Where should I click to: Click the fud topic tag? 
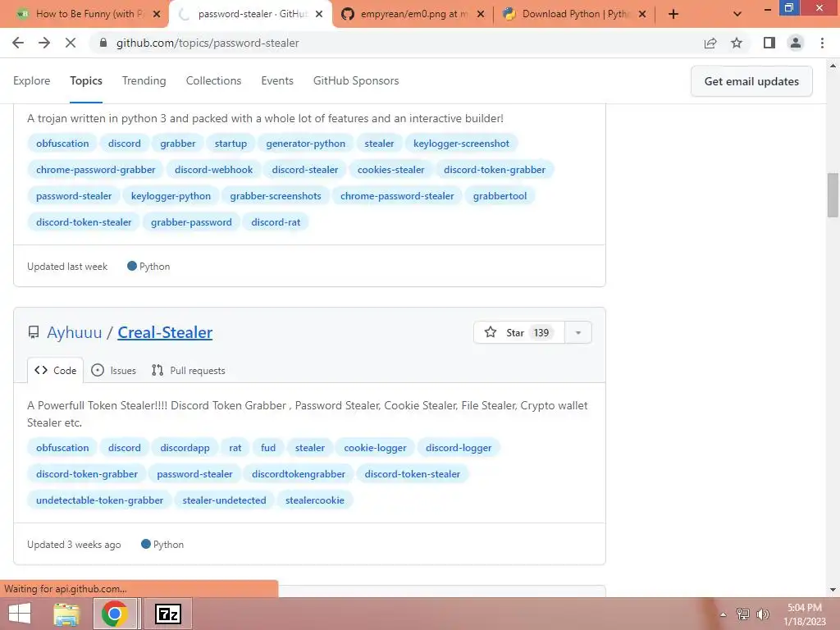pyautogui.click(x=268, y=448)
